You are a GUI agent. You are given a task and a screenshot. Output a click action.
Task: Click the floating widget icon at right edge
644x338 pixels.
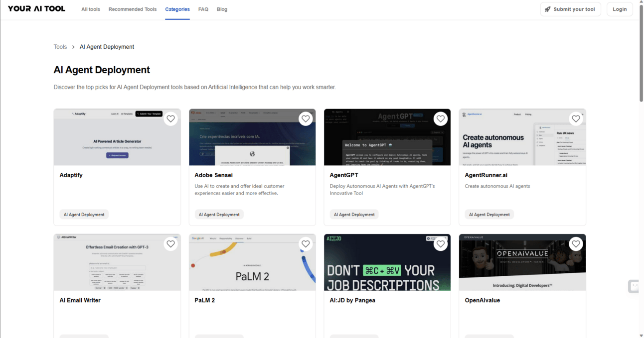(634, 286)
